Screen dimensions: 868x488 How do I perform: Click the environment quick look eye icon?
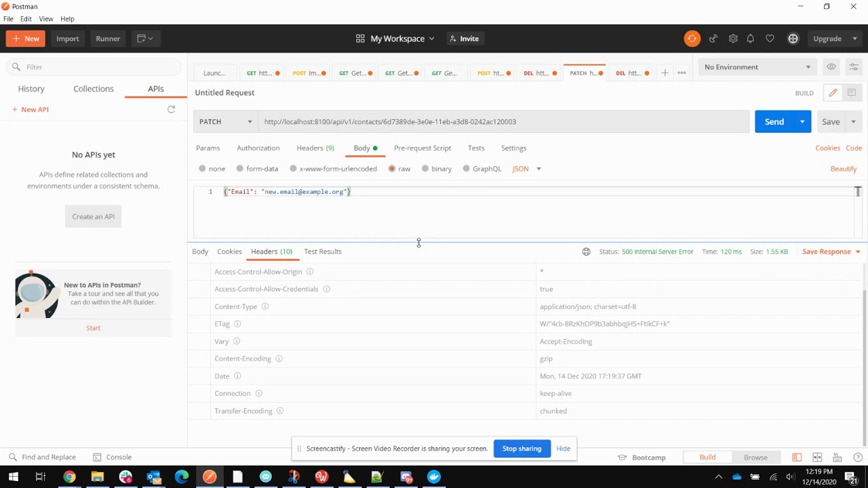(x=831, y=67)
